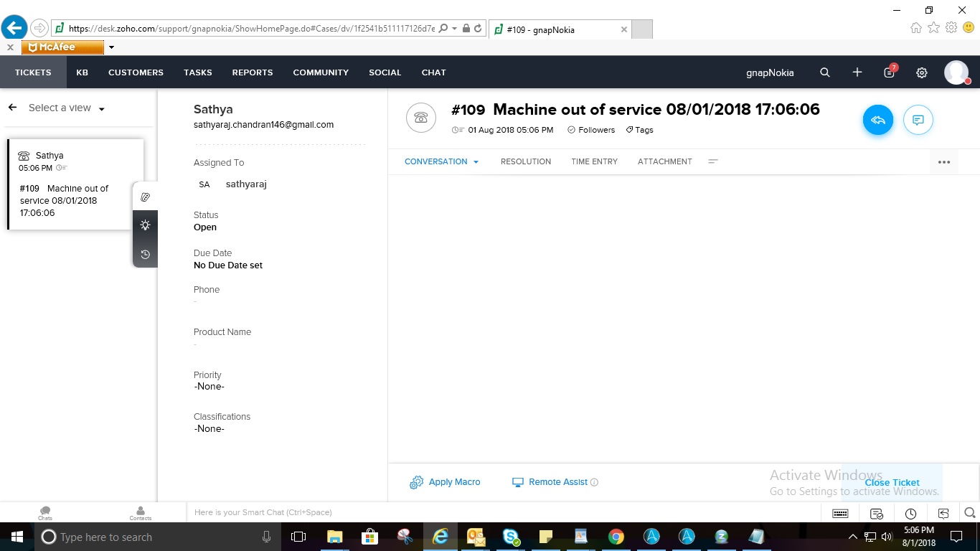Switch to the Resolution tab
Screen dimensions: 980x551
coord(525,161)
